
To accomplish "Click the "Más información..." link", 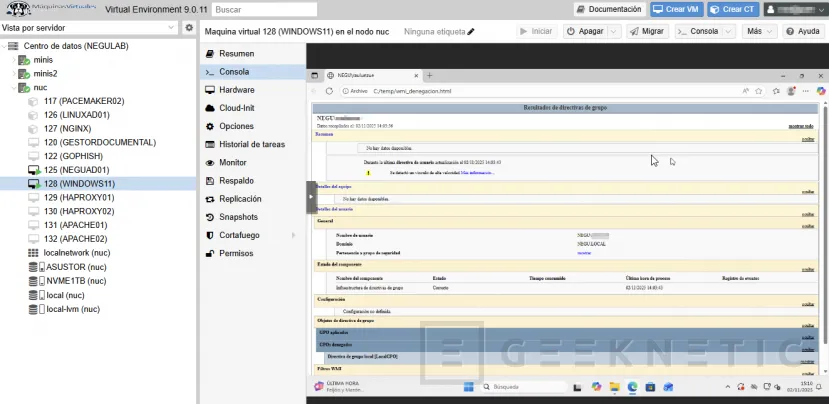I will (477, 172).
